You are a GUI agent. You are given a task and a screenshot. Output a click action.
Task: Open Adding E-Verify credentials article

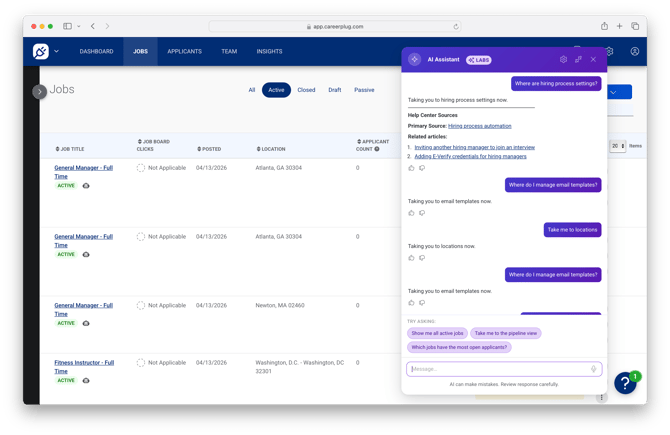[470, 156]
